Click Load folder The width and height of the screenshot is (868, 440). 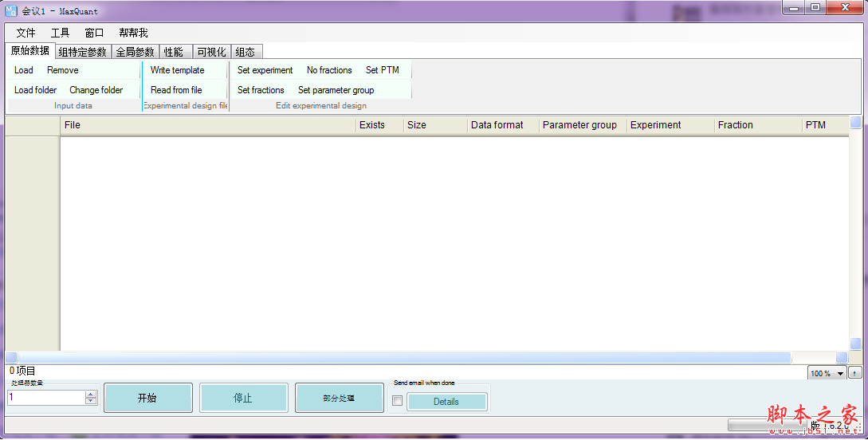[x=35, y=89]
